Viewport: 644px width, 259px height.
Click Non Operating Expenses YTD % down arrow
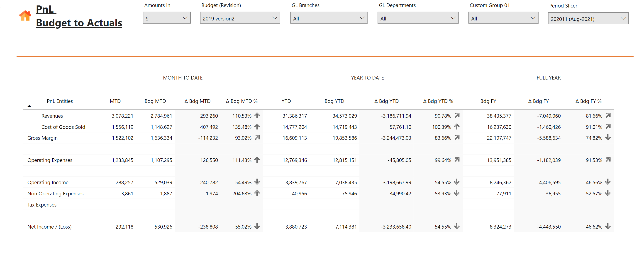(x=457, y=193)
